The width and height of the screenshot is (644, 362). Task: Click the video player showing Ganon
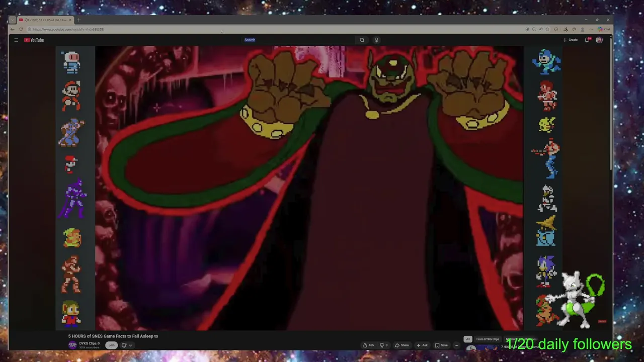pyautogui.click(x=309, y=188)
